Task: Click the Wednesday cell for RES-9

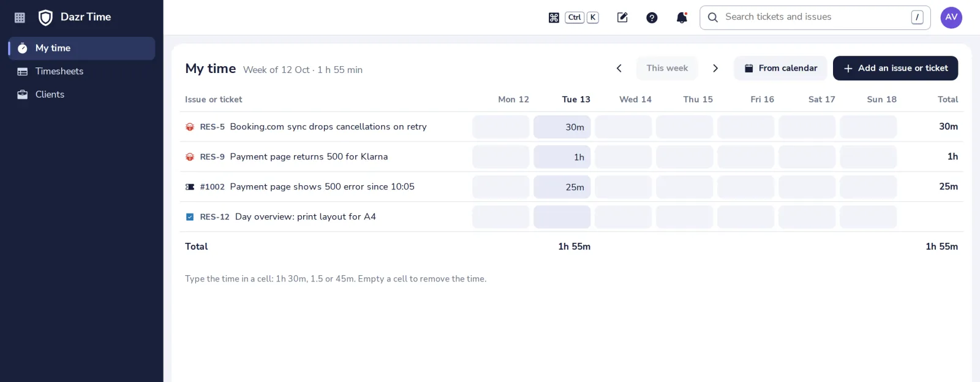Action: pyautogui.click(x=624, y=157)
